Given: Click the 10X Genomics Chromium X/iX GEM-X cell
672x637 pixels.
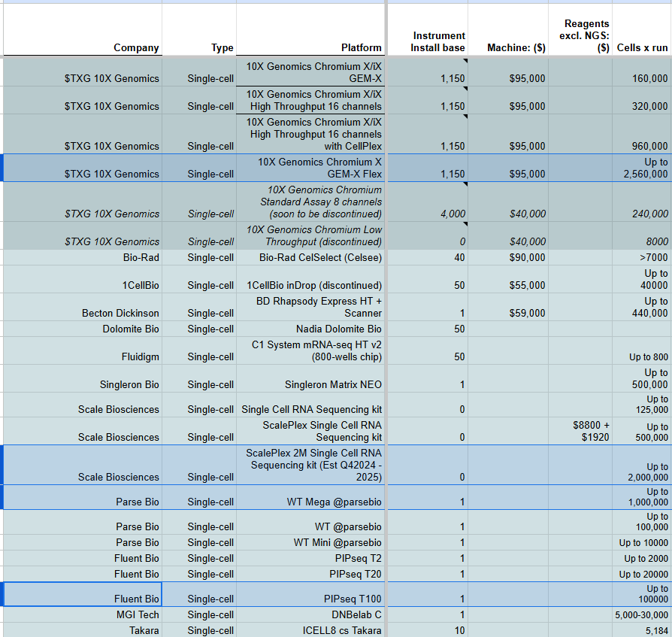Looking at the screenshot, I should (x=310, y=72).
